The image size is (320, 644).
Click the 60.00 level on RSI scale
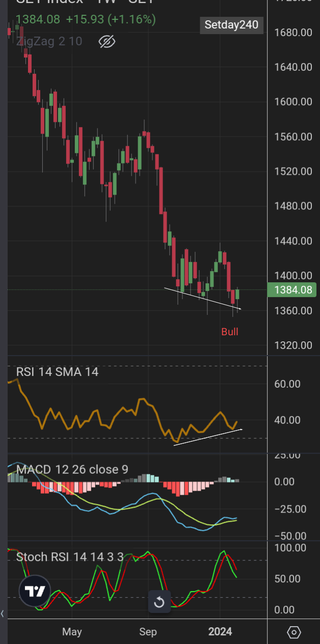pyautogui.click(x=287, y=384)
